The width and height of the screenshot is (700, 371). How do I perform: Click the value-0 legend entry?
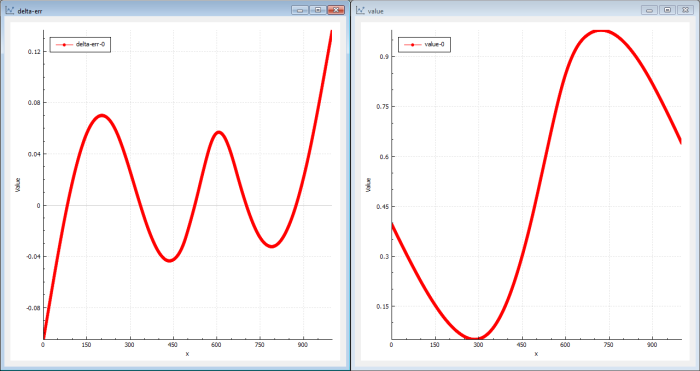click(424, 45)
